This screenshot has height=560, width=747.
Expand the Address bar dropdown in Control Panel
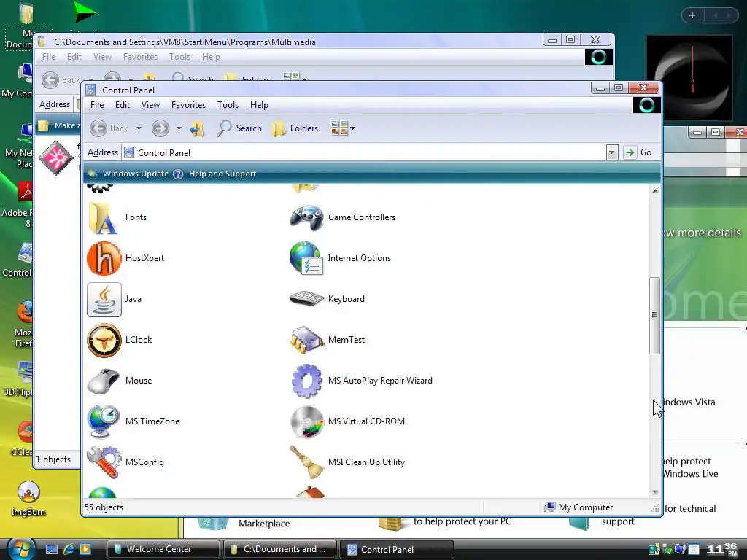(x=612, y=153)
